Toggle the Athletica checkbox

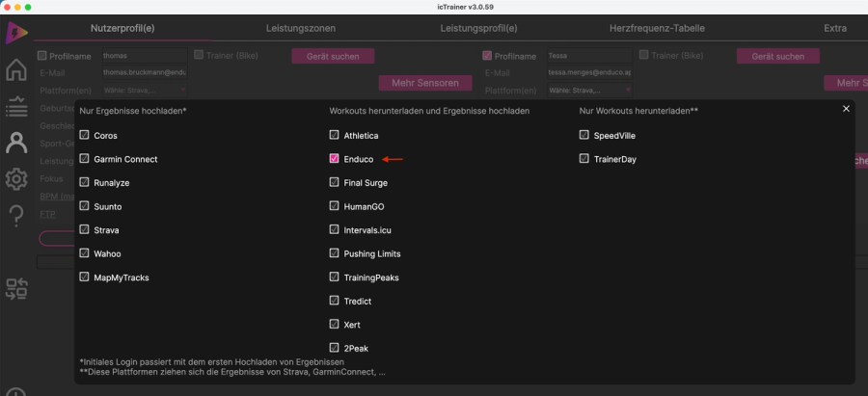[334, 135]
